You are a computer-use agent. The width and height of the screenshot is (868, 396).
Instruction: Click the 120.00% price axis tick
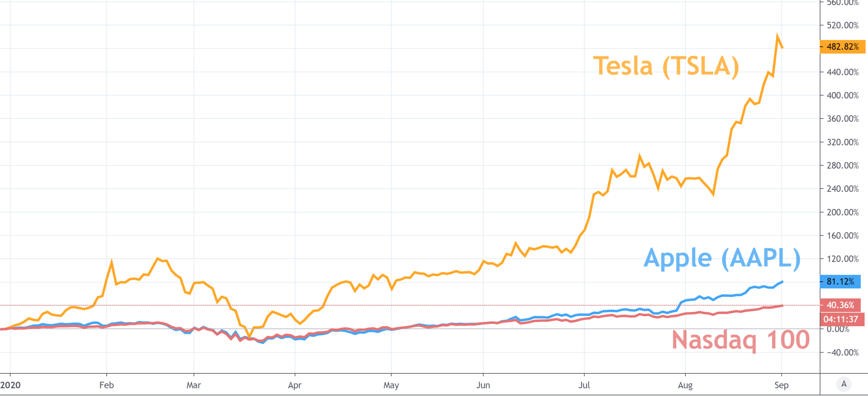[843, 259]
